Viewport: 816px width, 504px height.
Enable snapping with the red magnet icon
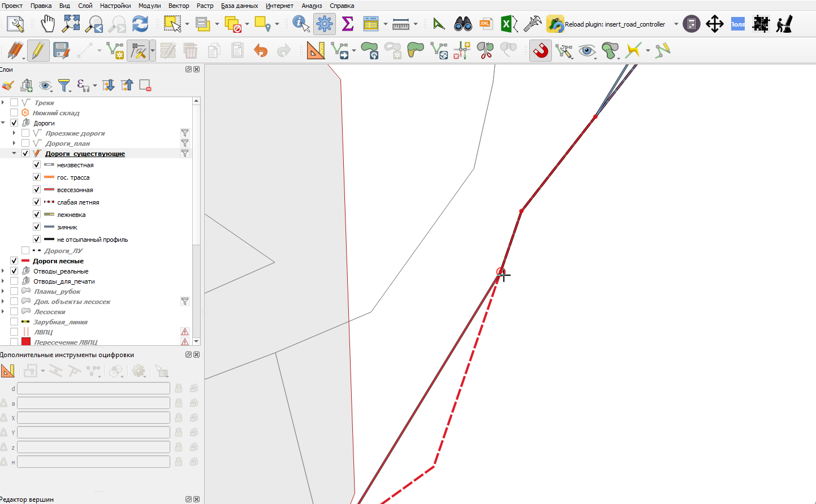(x=541, y=50)
